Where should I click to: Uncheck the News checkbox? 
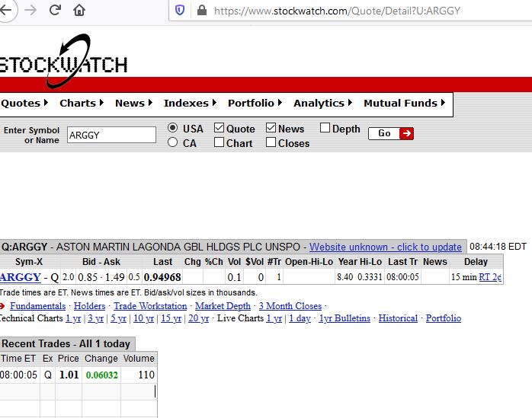tap(271, 128)
